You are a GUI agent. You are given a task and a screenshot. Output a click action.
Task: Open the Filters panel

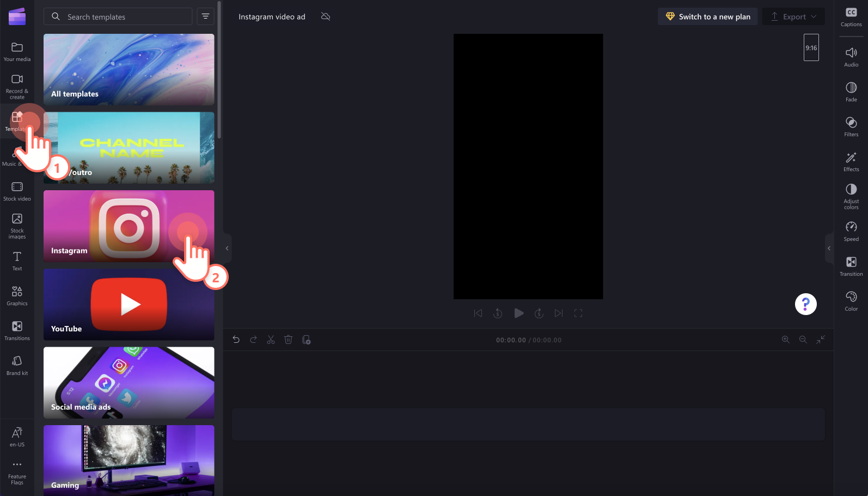click(851, 127)
